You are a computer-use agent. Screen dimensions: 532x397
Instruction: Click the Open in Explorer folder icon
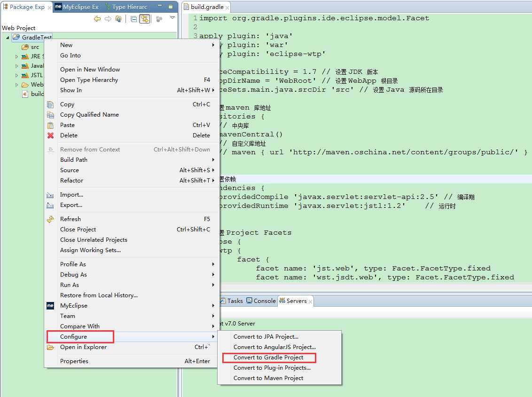(50, 348)
